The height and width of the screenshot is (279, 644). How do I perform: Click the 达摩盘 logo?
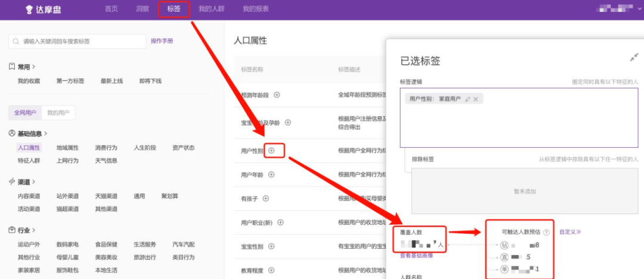43,10
